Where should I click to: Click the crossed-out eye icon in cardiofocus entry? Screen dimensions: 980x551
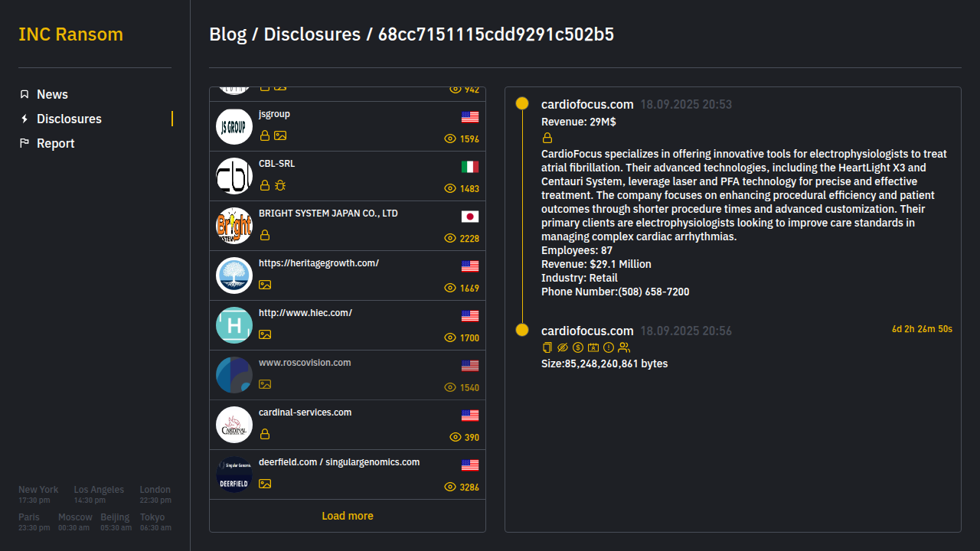[563, 347]
